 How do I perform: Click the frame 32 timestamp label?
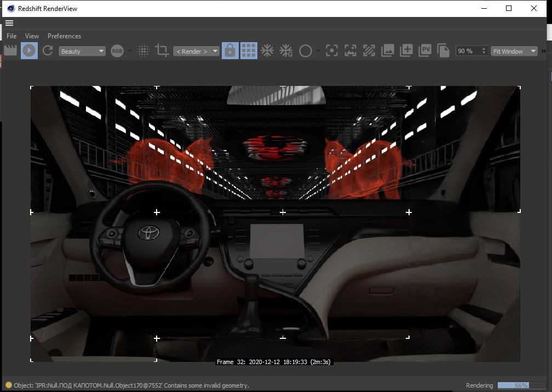point(274,362)
